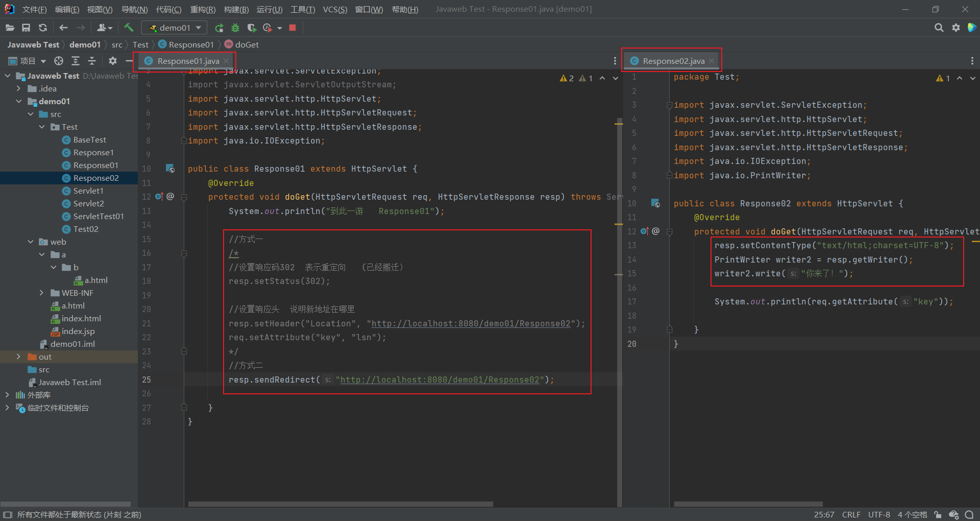Screen dimensions: 980x521
Task: Click the navigate Forward arrow
Action: [x=81, y=28]
